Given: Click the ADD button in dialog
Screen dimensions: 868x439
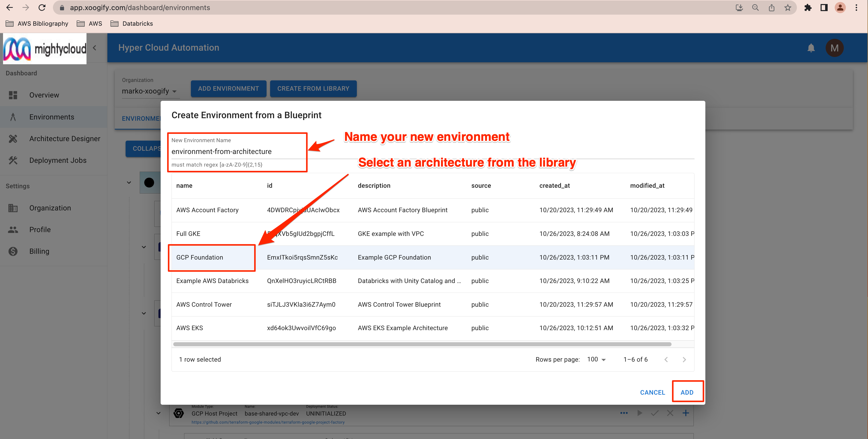Looking at the screenshot, I should coord(687,393).
